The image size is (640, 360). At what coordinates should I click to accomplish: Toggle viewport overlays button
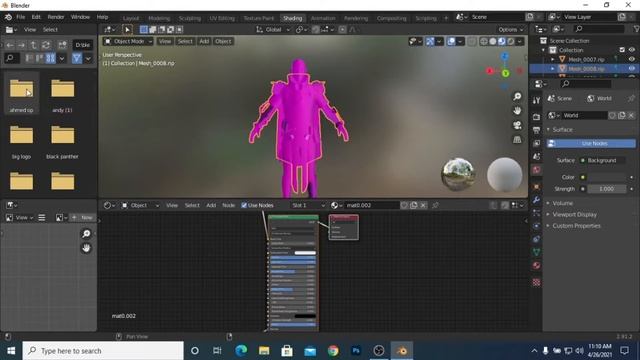(451, 41)
